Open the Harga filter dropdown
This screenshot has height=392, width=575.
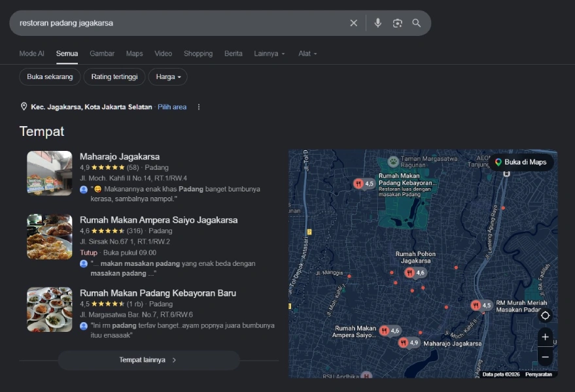168,77
